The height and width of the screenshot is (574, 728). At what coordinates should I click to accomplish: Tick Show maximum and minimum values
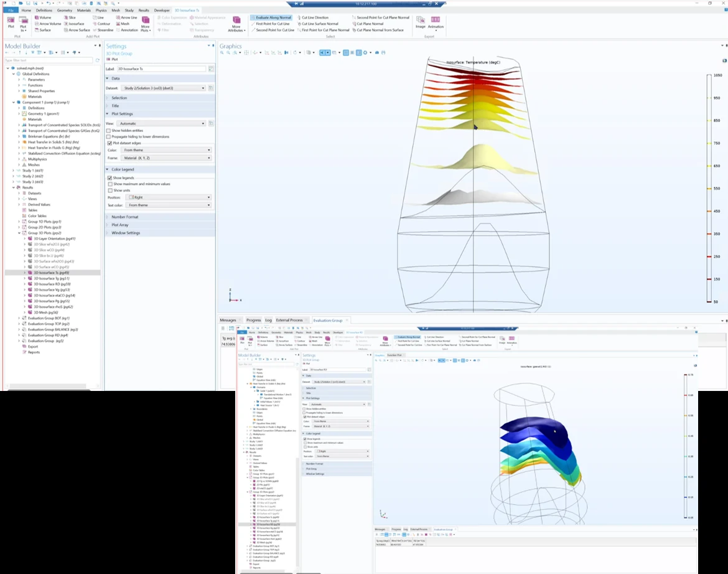coord(110,184)
